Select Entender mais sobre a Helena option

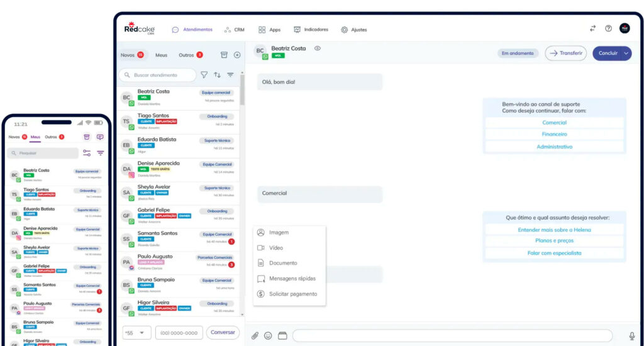(554, 230)
